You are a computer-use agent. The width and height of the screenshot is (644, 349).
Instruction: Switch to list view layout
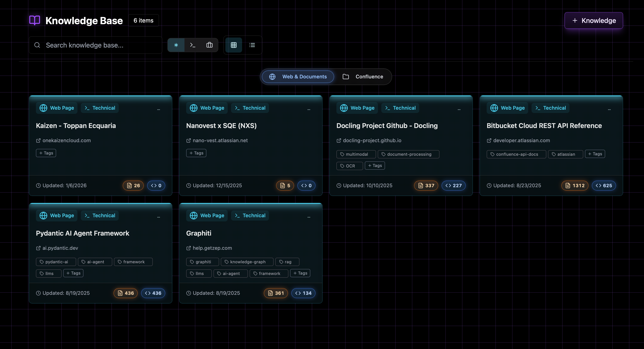tap(252, 45)
